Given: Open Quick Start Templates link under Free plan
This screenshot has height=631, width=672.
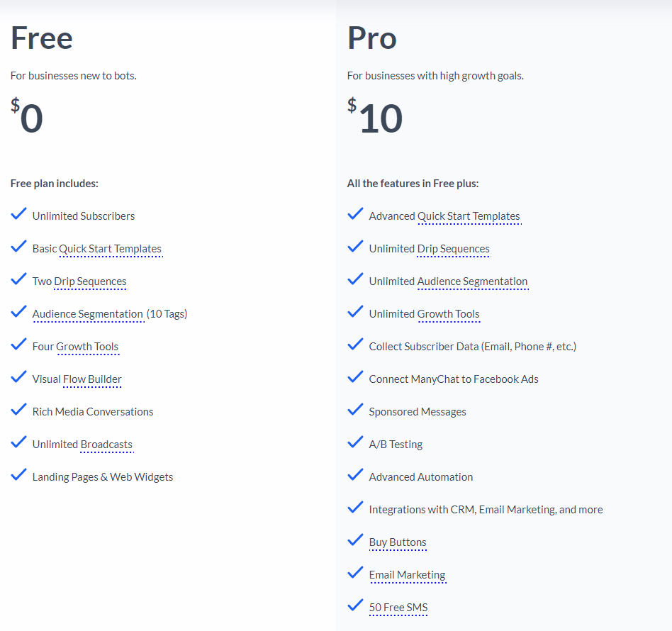Looking at the screenshot, I should 110,249.
